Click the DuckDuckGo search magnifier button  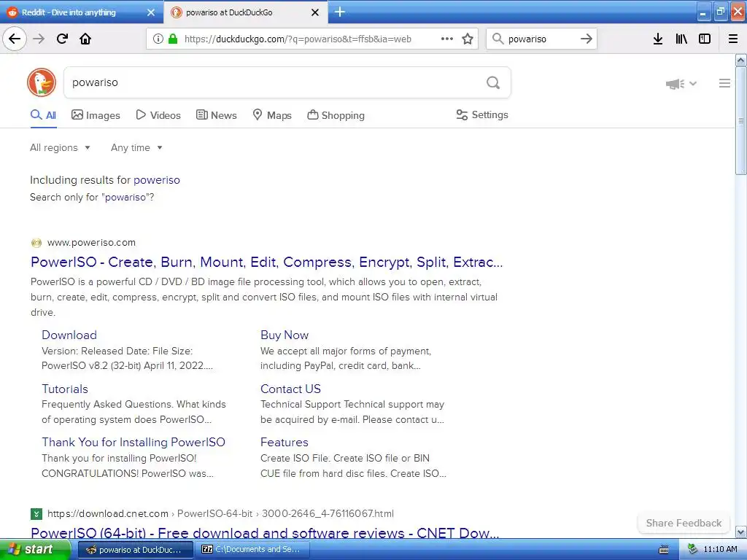pos(493,83)
